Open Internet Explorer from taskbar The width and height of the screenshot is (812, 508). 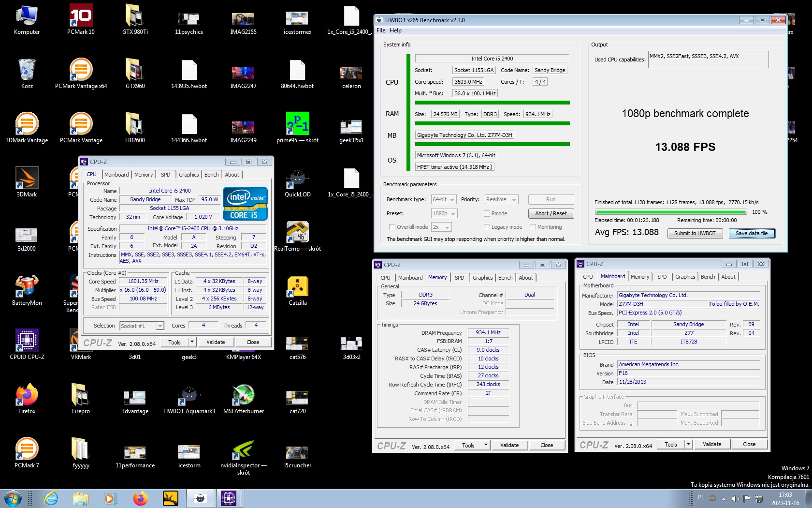point(51,498)
